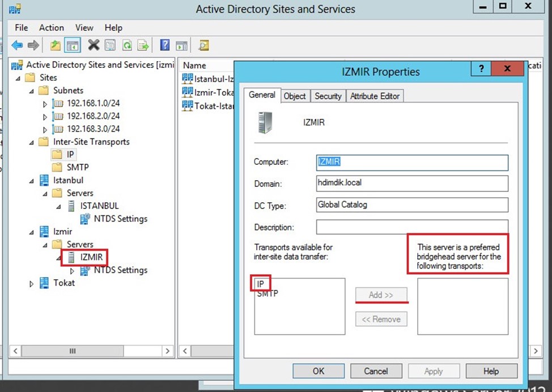This screenshot has height=392, width=552.
Task: Select the Istanbul-Iz site link icon in list
Action: [188, 78]
